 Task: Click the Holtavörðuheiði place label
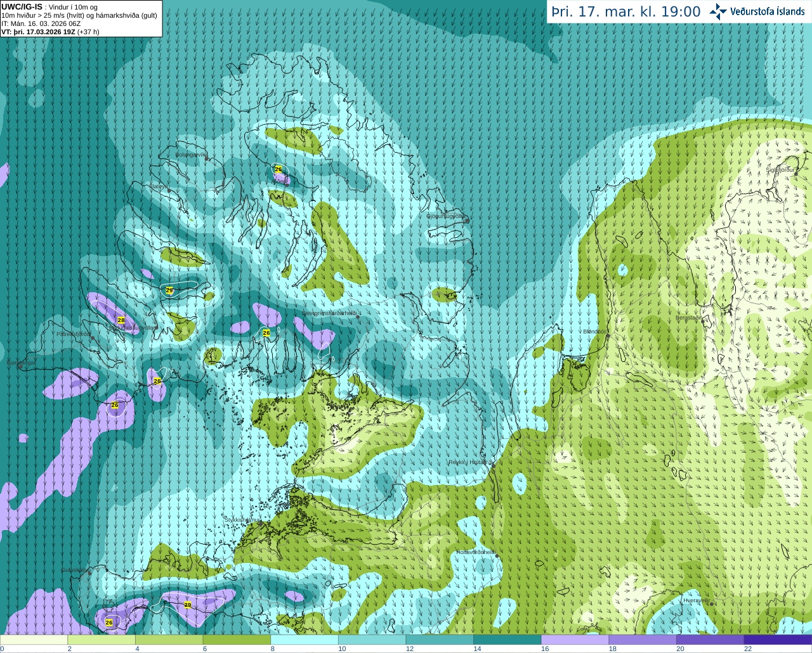476,552
